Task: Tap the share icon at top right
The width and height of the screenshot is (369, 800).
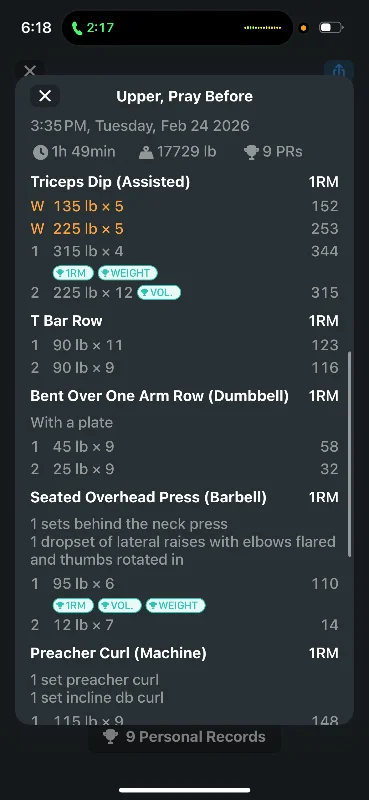Action: (x=339, y=70)
